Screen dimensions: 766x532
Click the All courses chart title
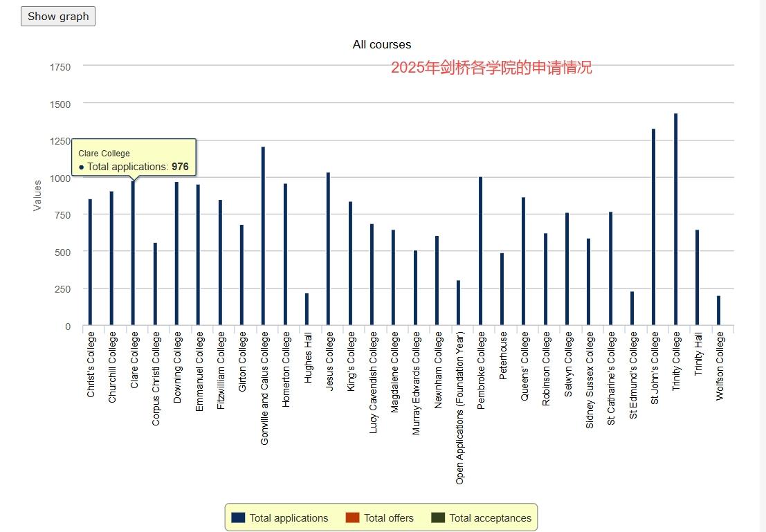[382, 44]
